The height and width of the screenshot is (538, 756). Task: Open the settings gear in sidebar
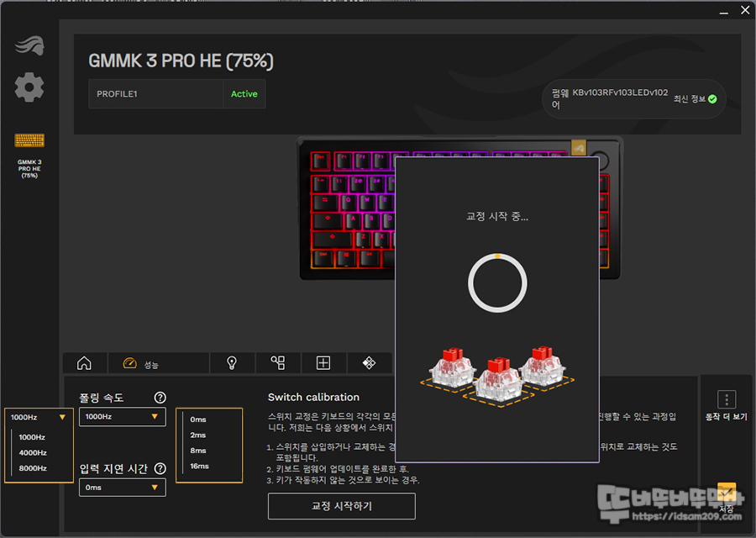point(29,87)
